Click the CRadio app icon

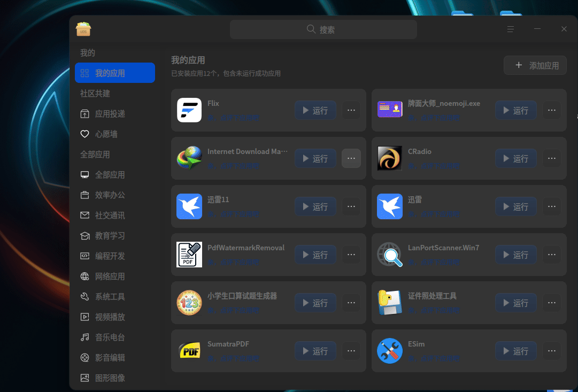tap(390, 158)
